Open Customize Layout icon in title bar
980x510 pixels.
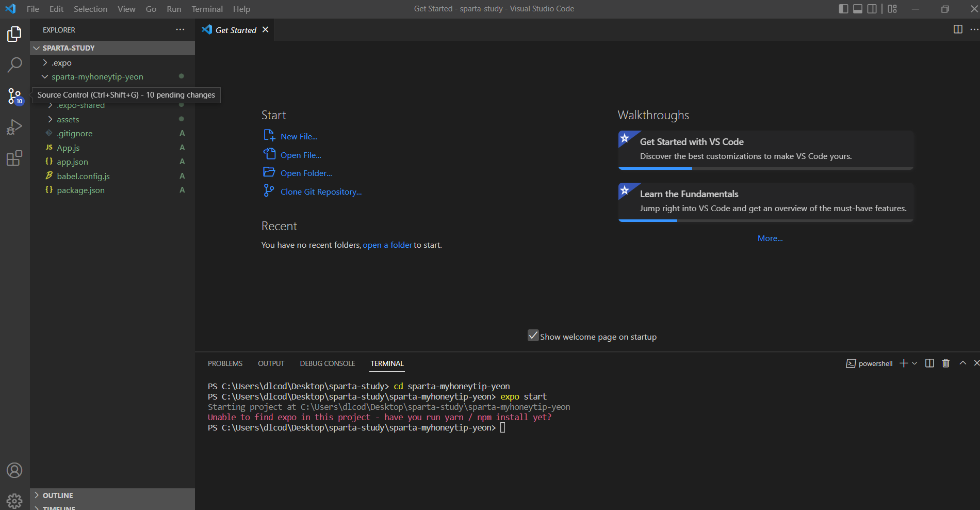[x=892, y=9]
